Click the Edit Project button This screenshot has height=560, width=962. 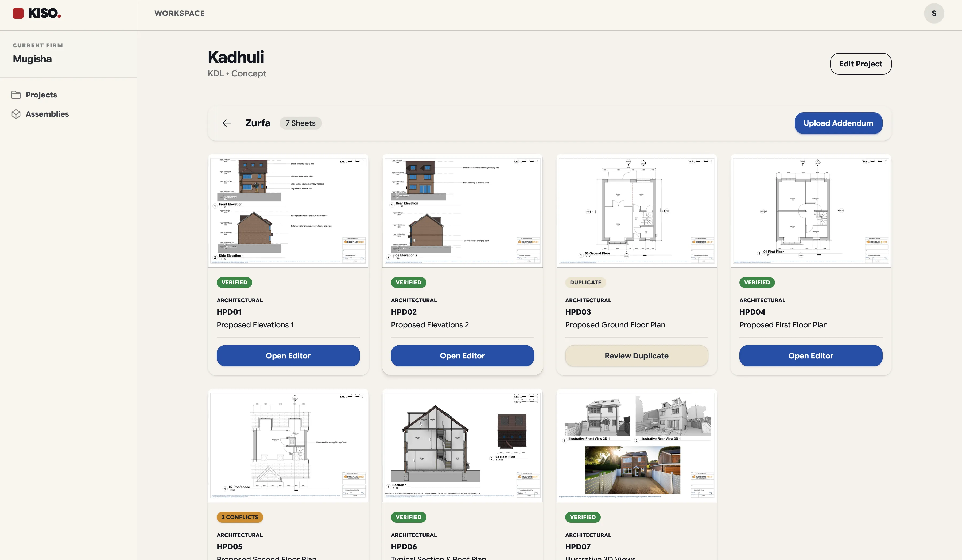860,64
